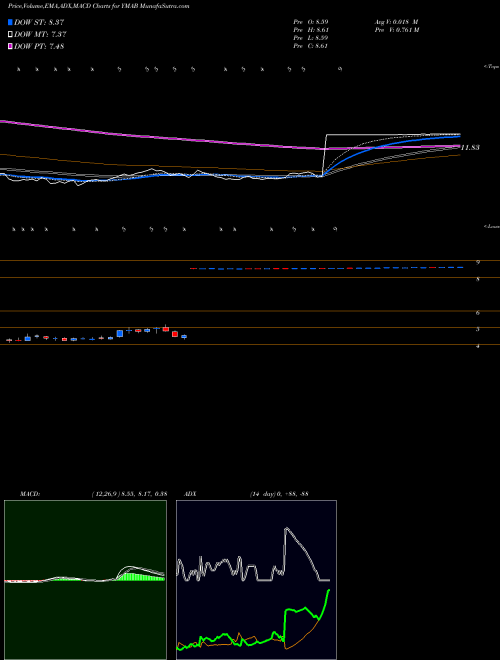The height and width of the screenshot is (660, 500).
Task: Open the MACD histogram chart panel
Action: [85, 580]
